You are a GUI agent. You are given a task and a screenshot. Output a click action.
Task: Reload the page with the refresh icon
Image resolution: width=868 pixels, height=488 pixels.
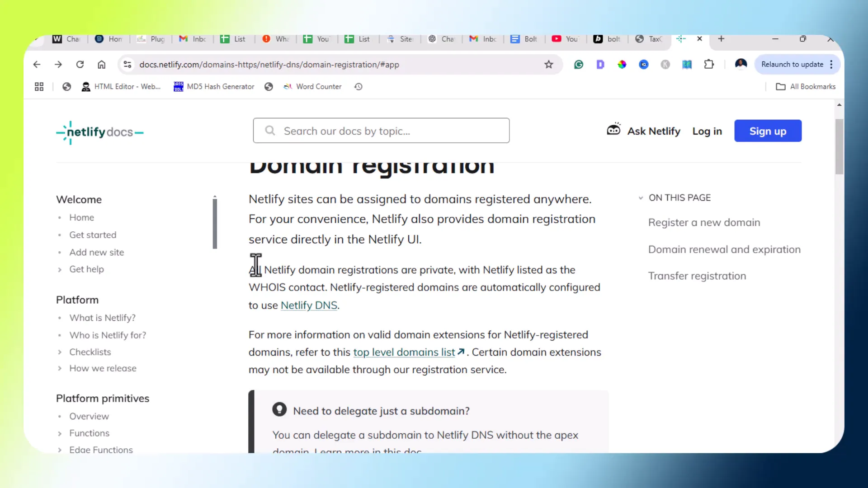[x=80, y=65]
